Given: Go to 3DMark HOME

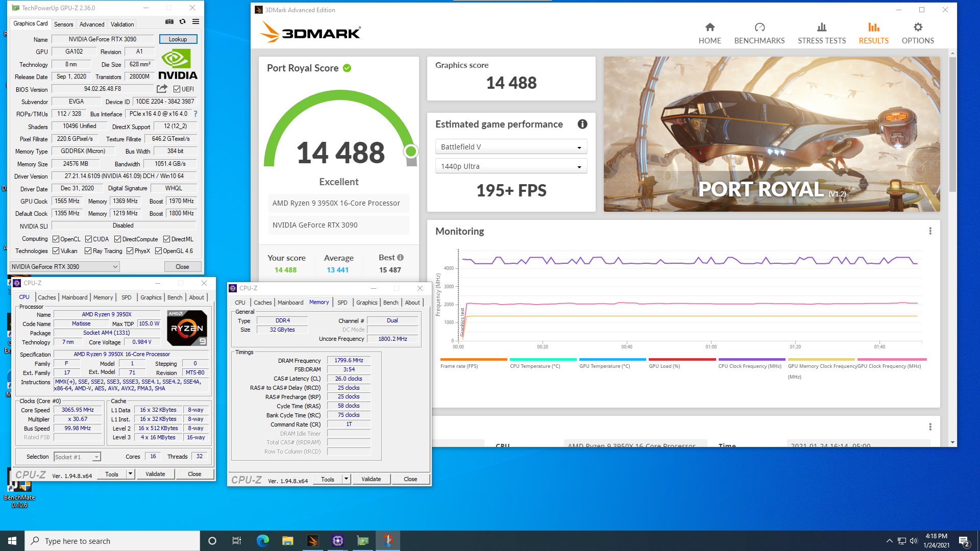Looking at the screenshot, I should pos(709,33).
